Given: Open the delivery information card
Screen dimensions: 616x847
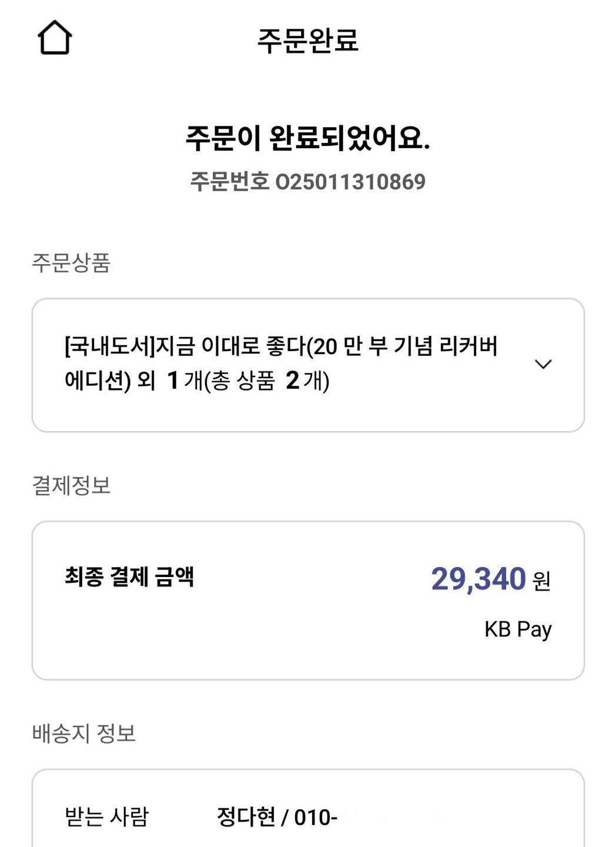Looking at the screenshot, I should (308, 809).
